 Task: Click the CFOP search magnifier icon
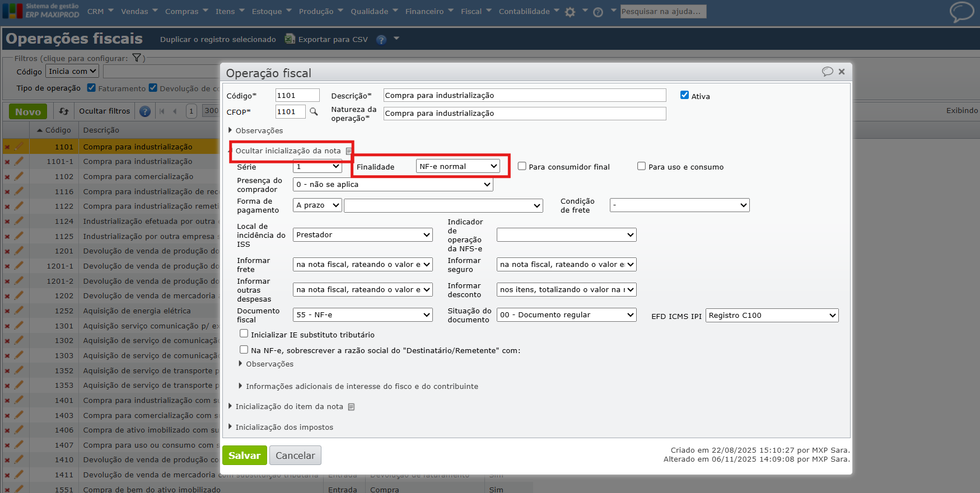(x=314, y=111)
